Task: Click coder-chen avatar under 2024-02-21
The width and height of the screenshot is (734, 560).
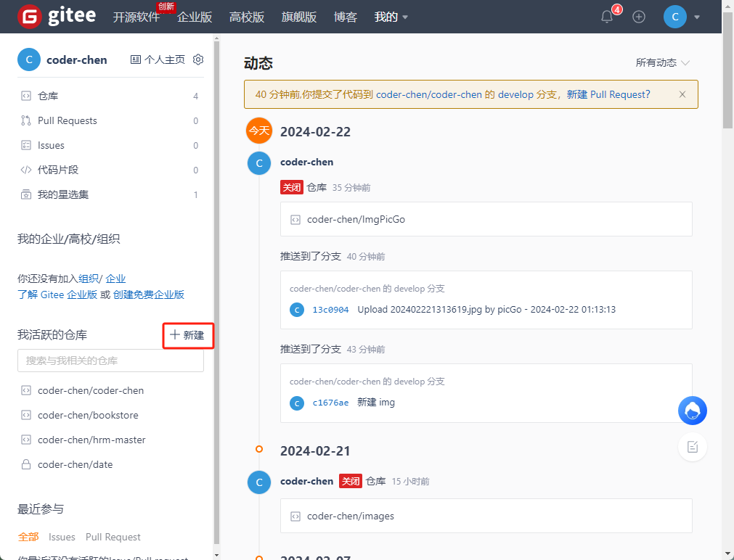Action: pos(259,482)
